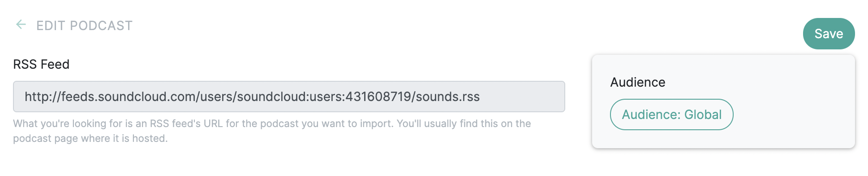Select the RSS Feed label text
This screenshot has width=868, height=176.
pyautogui.click(x=41, y=64)
